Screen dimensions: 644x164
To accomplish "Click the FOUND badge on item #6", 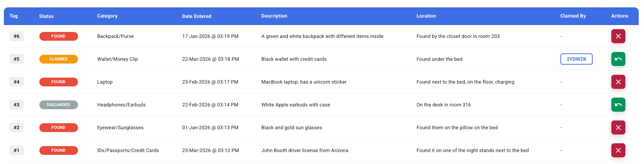I will coord(58,36).
